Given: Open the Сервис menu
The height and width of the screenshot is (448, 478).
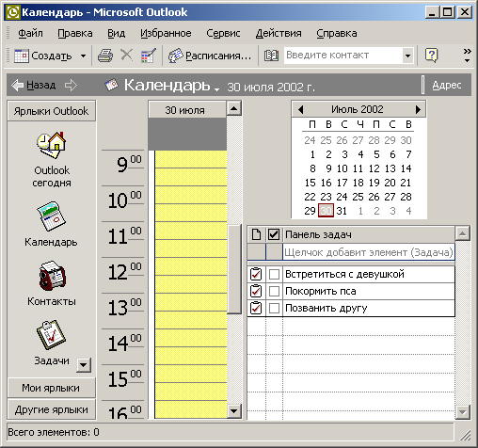Looking at the screenshot, I should [223, 33].
